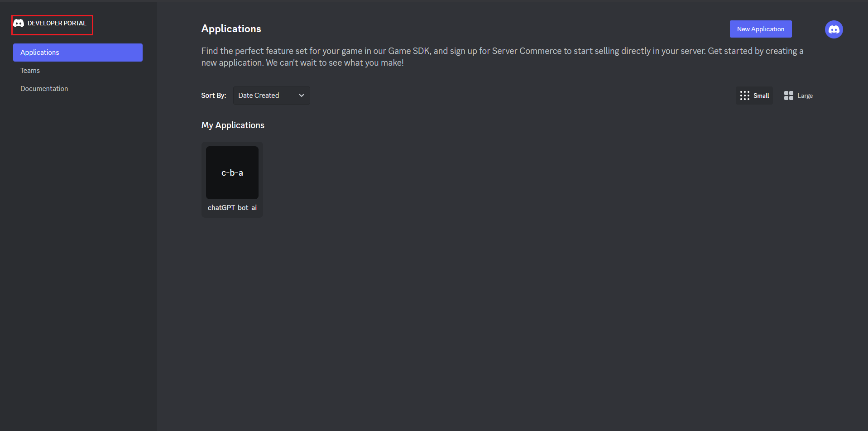
Task: Toggle the currently active Applications section
Action: [77, 52]
